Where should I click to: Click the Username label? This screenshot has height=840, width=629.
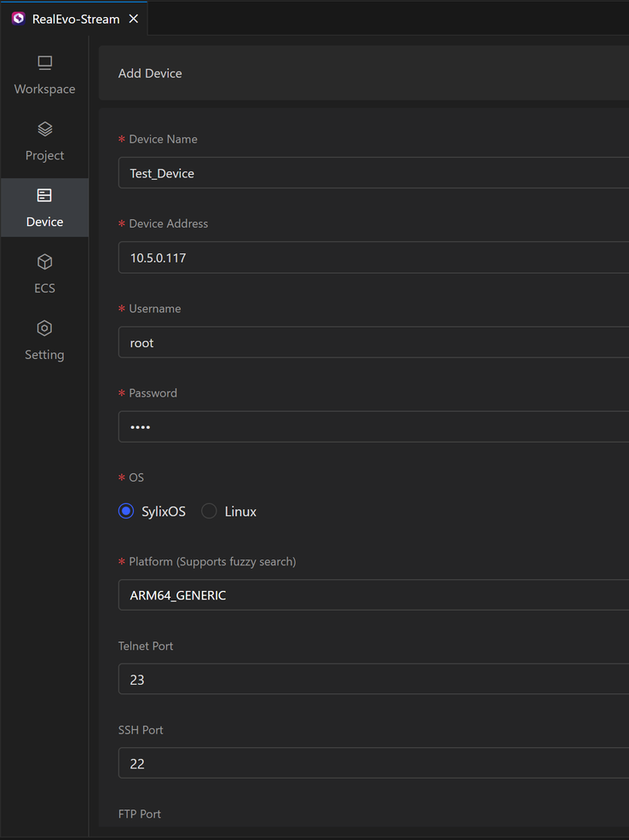[155, 309]
